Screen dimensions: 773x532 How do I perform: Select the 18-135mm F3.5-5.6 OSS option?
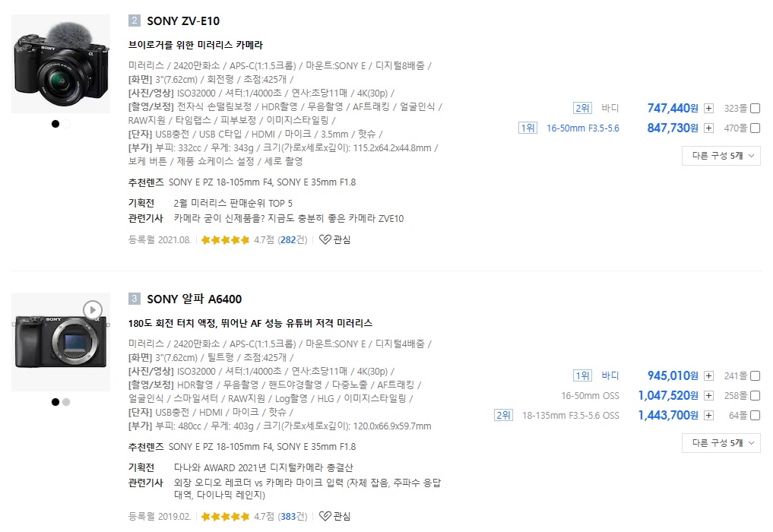tap(570, 416)
